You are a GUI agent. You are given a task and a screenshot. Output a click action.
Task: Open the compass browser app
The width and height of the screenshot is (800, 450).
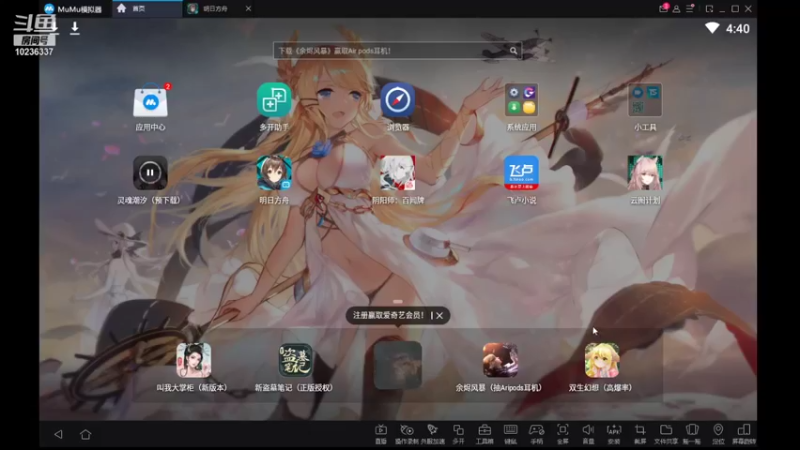(397, 100)
